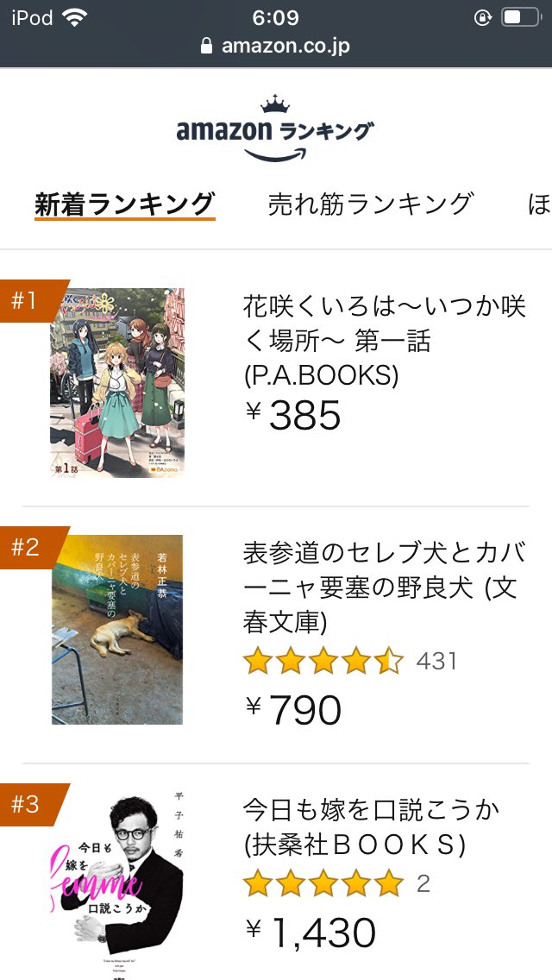Tap the padlock icon beside amazon.co.jp

206,47
